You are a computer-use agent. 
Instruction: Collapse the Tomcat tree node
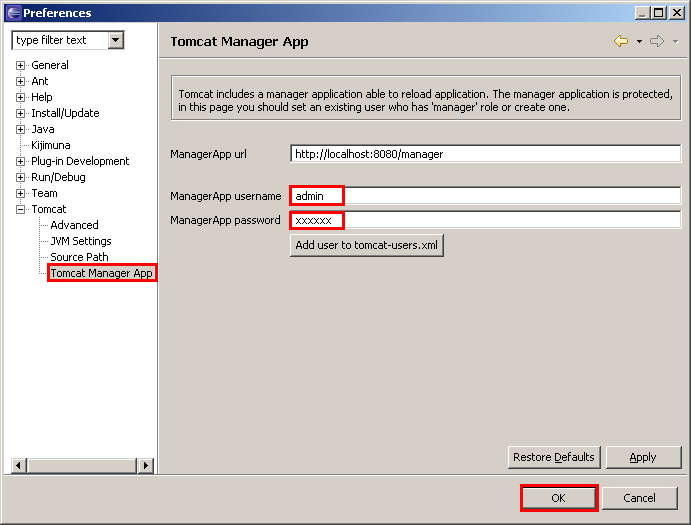pos(21,209)
